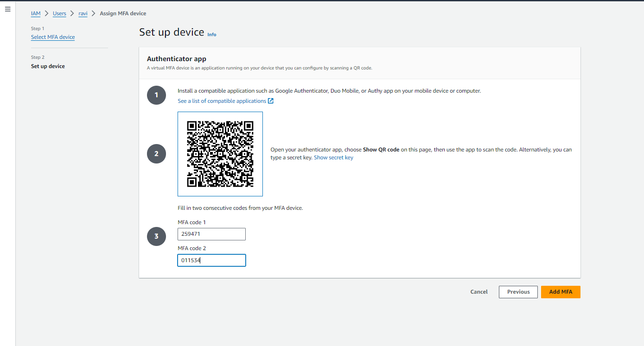Go to IAM breadcrumb
644x346 pixels.
pos(36,13)
